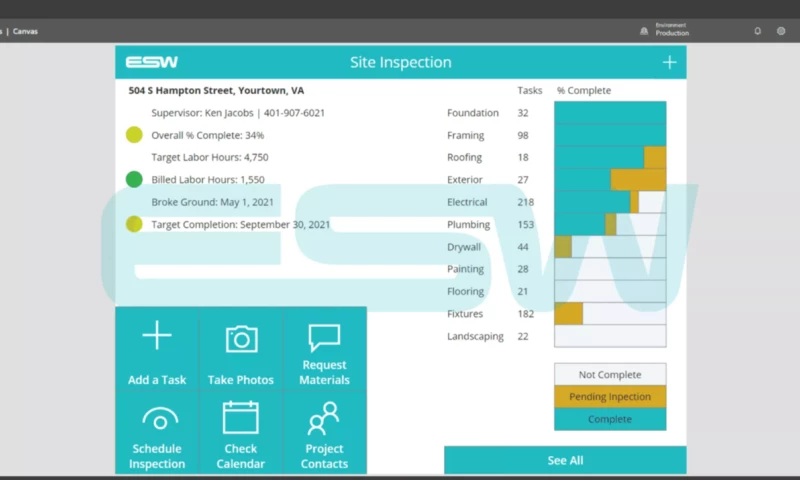
Task: Click the Drywall progress bar
Action: click(610, 247)
